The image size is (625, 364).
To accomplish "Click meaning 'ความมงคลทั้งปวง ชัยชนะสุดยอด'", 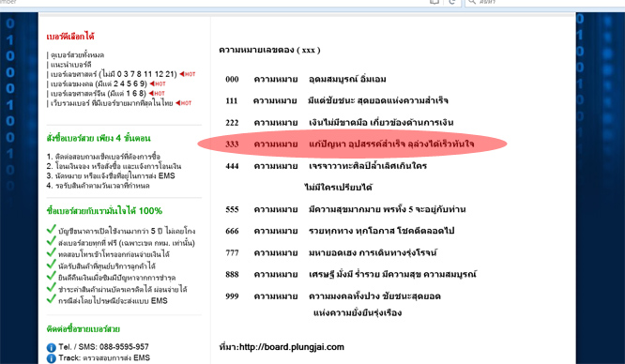I will (x=374, y=296).
